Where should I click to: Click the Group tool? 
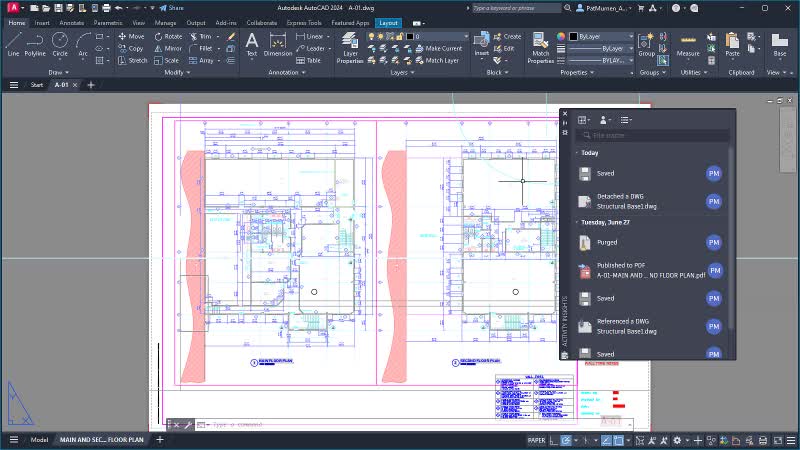click(646, 44)
